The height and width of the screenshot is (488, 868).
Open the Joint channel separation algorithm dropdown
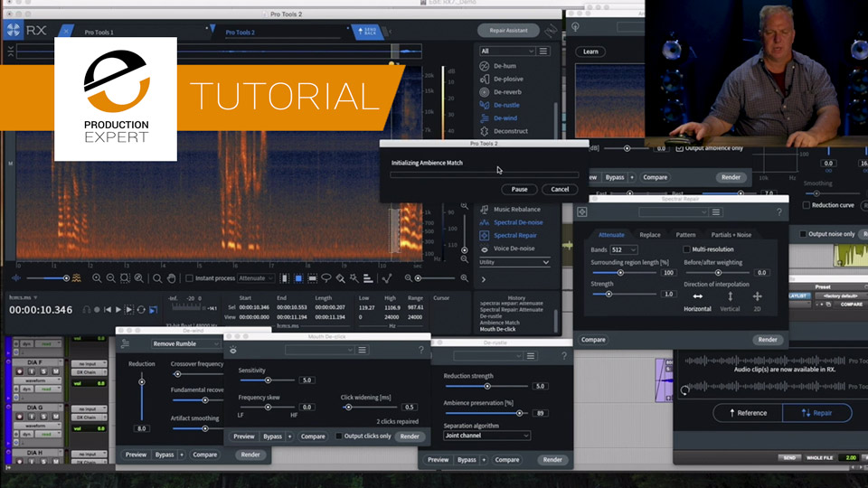coord(486,436)
